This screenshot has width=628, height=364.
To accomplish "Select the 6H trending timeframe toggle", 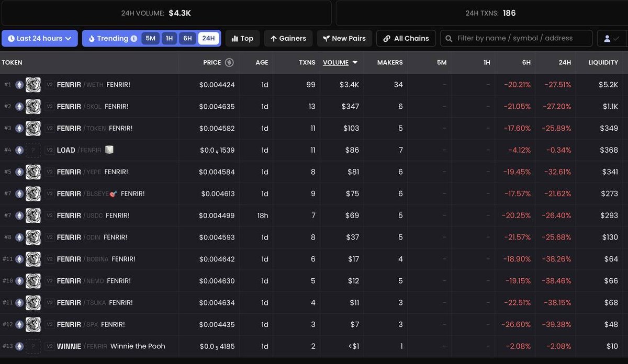I will tap(187, 38).
